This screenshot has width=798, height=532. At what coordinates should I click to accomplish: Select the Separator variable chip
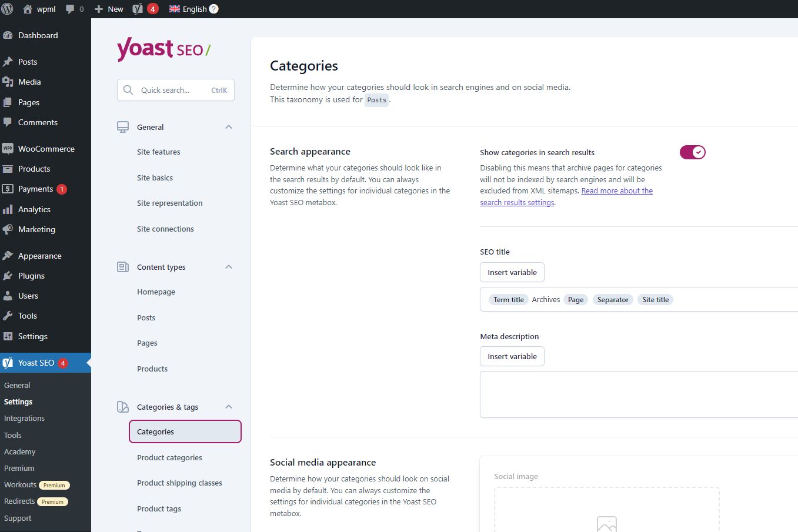[613, 300]
